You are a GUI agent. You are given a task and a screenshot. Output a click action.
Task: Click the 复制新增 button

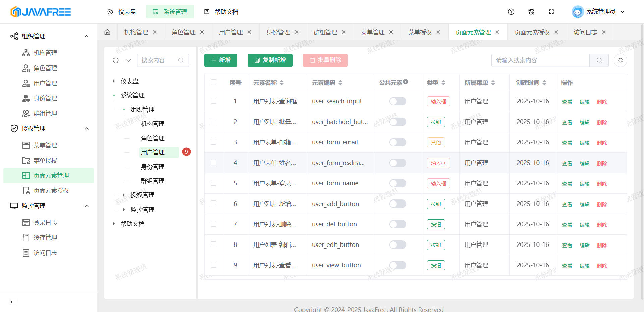coord(270,60)
